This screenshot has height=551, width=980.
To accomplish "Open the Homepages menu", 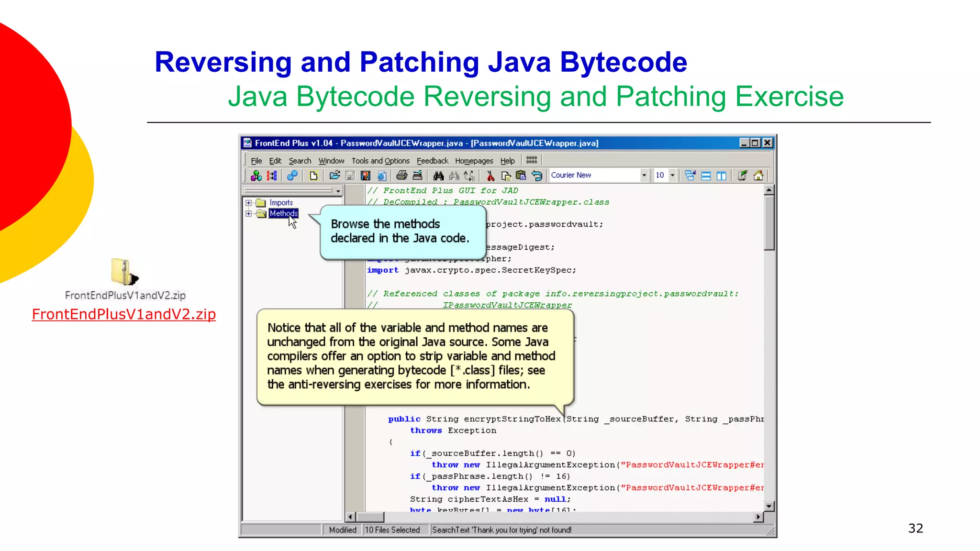I will pyautogui.click(x=474, y=161).
